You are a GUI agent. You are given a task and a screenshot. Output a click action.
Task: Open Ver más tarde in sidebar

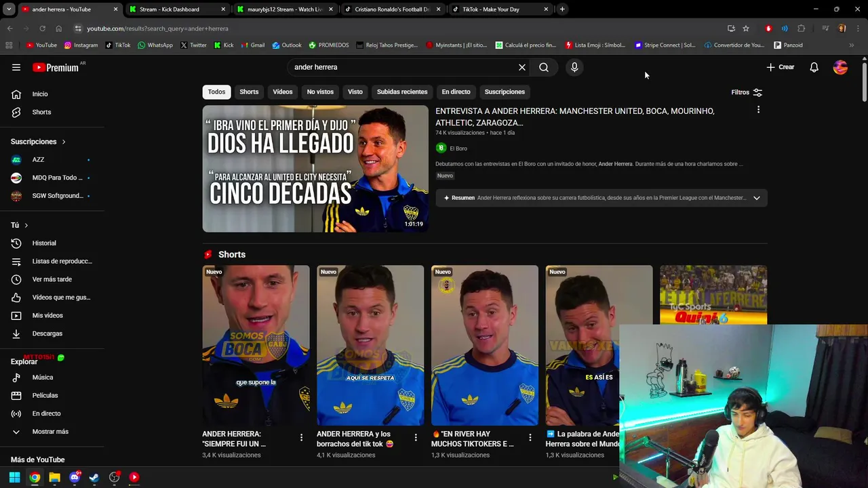pyautogui.click(x=53, y=279)
